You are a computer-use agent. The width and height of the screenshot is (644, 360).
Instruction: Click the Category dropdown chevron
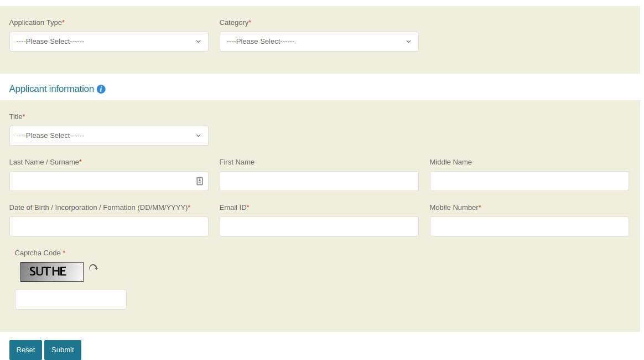[409, 41]
